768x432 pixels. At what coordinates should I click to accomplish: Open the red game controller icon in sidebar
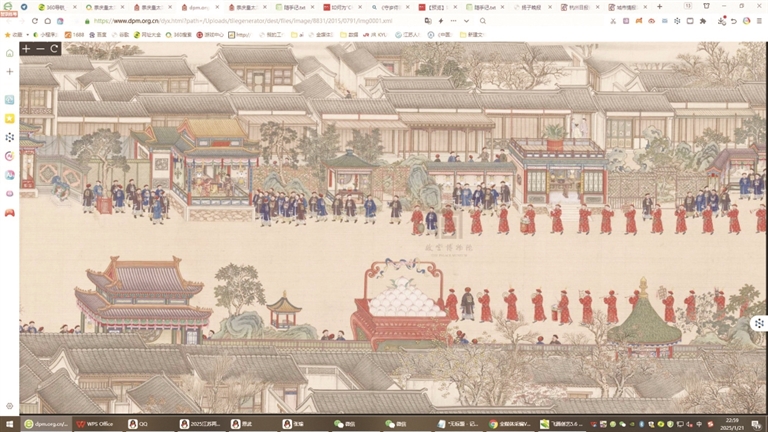coord(10,212)
